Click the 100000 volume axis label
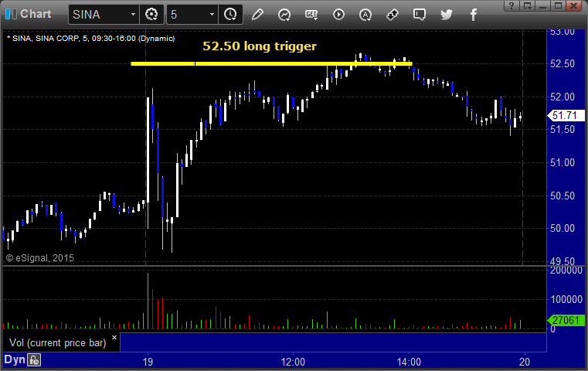 point(566,299)
